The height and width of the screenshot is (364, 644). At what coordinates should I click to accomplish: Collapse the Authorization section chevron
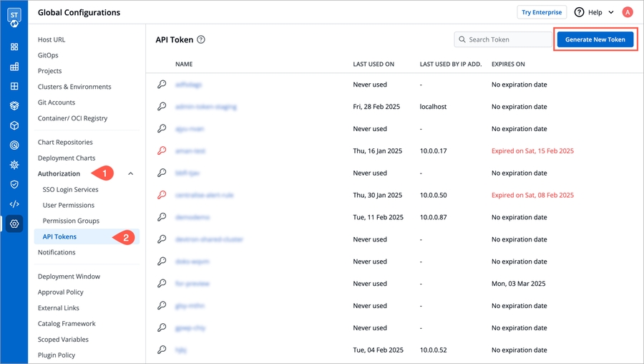pyautogui.click(x=130, y=174)
